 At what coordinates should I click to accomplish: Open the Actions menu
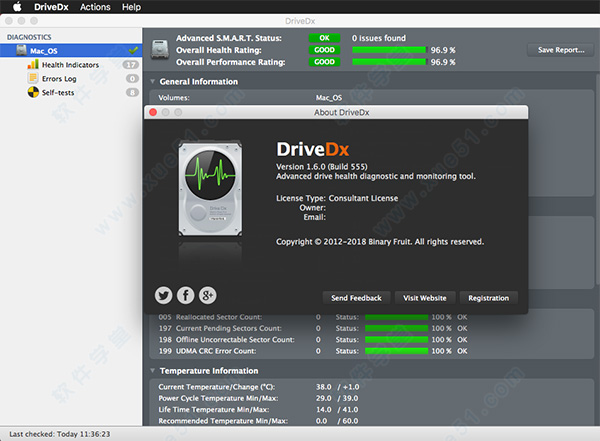(95, 7)
